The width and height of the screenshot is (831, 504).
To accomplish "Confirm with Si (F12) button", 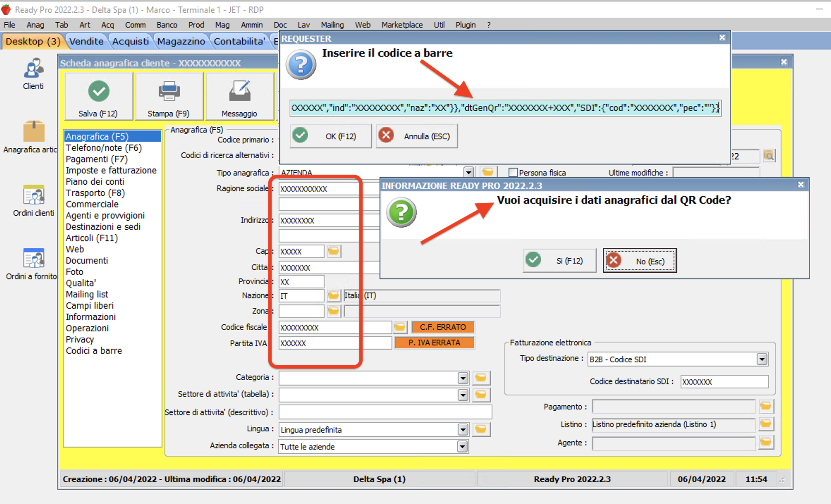I will pos(560,260).
